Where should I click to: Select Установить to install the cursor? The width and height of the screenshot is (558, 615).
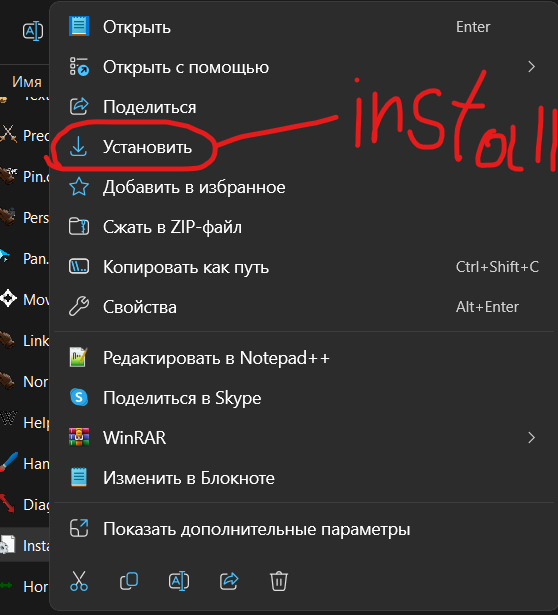[303, 147]
